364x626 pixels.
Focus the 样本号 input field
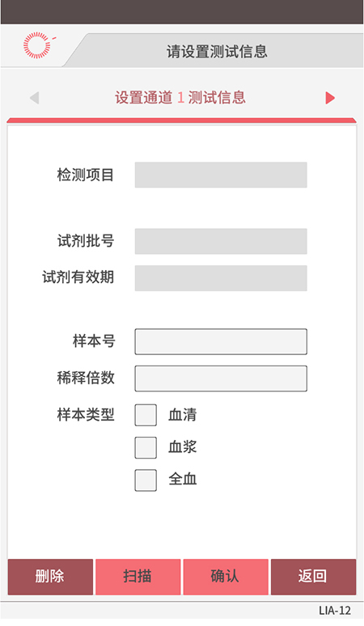tap(221, 342)
